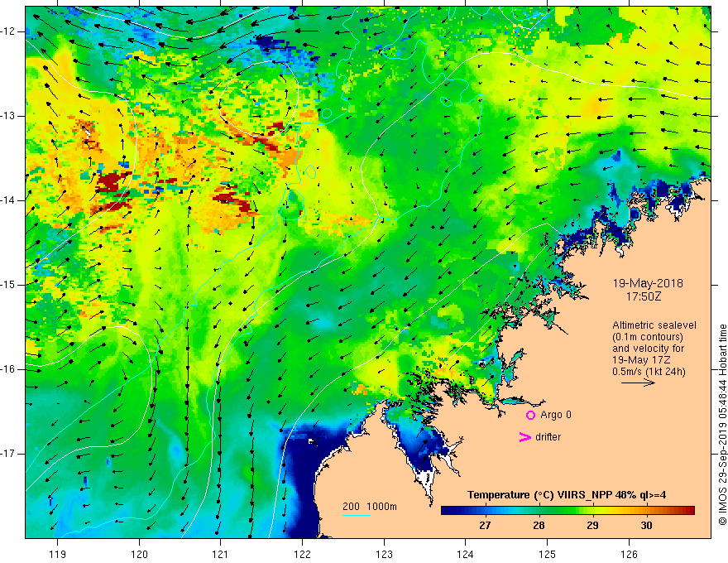Click the 19-May-2018 date label

[648, 283]
